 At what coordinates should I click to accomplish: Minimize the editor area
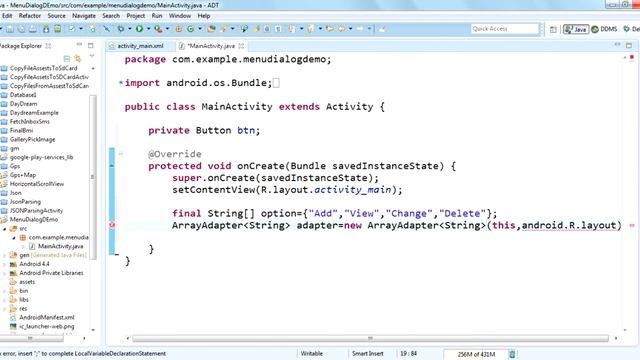tap(617, 45)
